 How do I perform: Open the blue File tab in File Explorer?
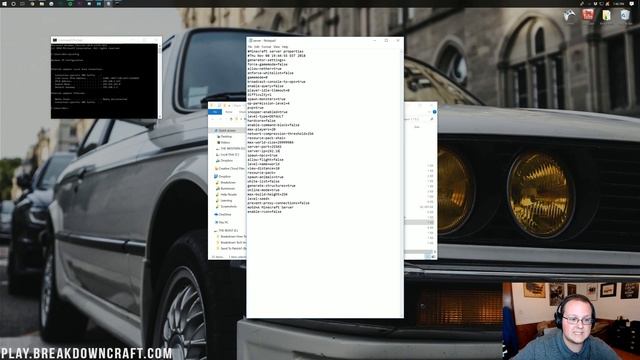click(215, 111)
